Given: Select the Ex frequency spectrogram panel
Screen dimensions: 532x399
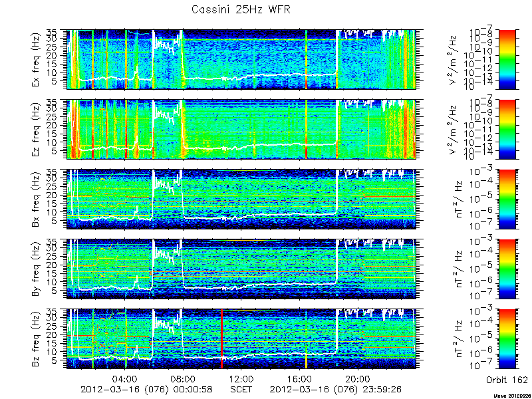Looking at the screenshot, I should 241,59.
